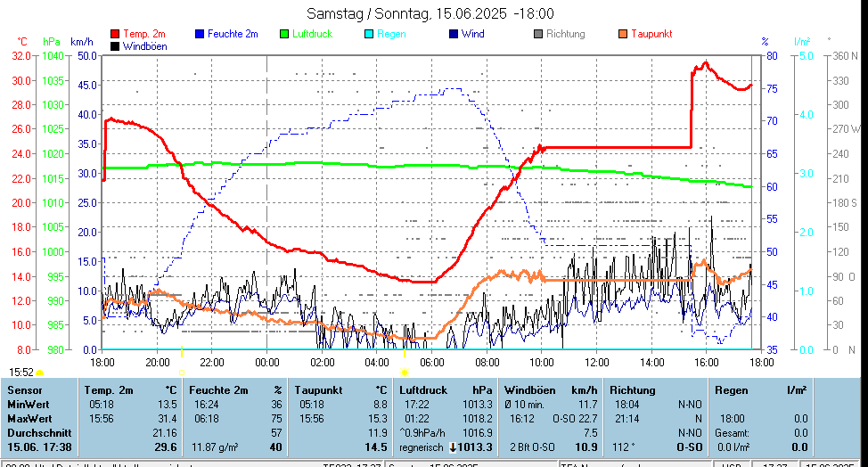Click the 06:00 time axis label
Image resolution: width=868 pixels, height=467 pixels.
pyautogui.click(x=432, y=363)
